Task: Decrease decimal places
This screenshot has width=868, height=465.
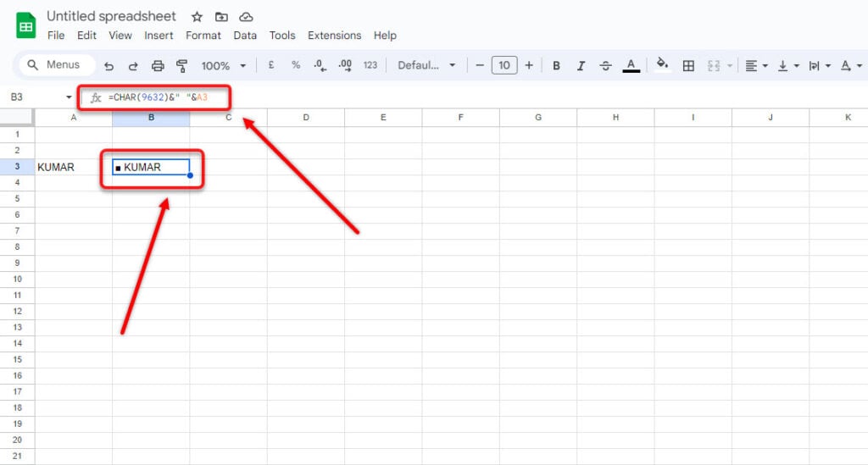Action: coord(320,65)
